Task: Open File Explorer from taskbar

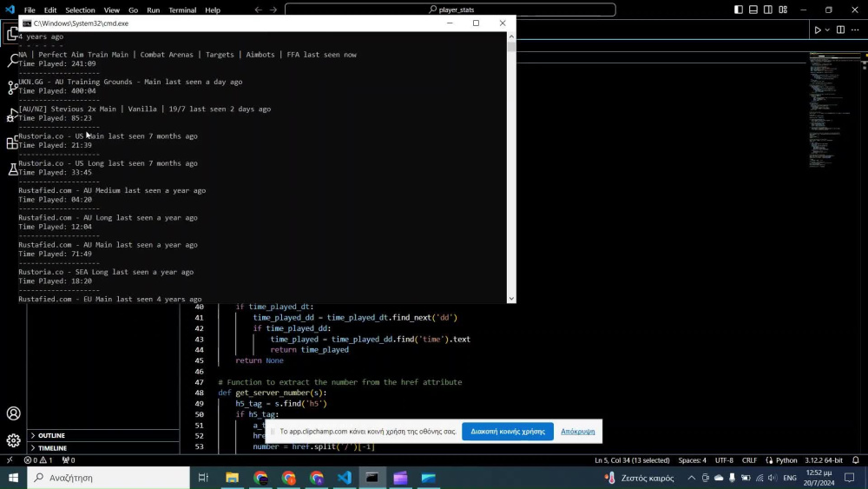Action: click(x=232, y=478)
